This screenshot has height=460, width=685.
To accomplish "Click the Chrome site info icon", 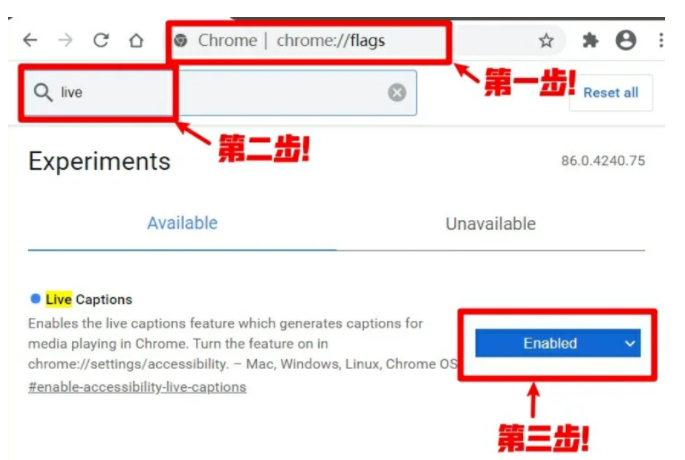I will tap(181, 41).
